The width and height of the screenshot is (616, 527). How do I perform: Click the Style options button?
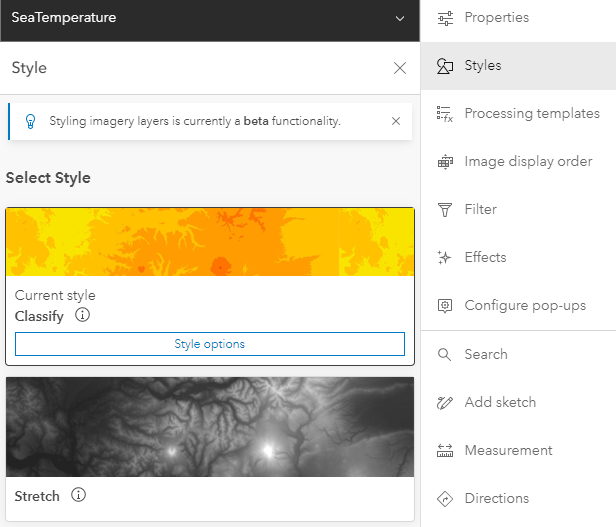click(x=210, y=344)
